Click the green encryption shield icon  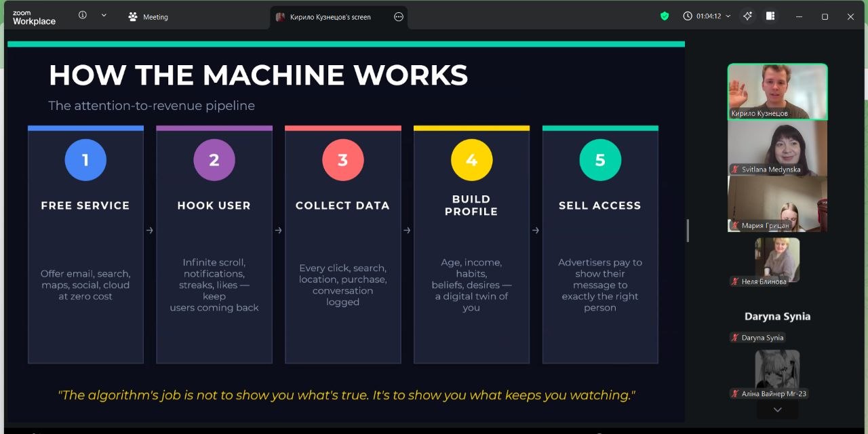[665, 16]
